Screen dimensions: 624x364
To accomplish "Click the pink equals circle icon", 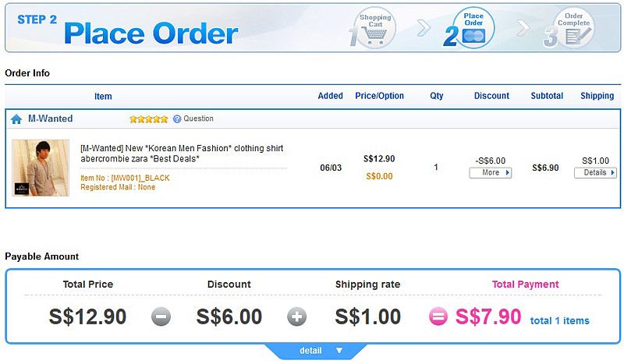I will [438, 317].
